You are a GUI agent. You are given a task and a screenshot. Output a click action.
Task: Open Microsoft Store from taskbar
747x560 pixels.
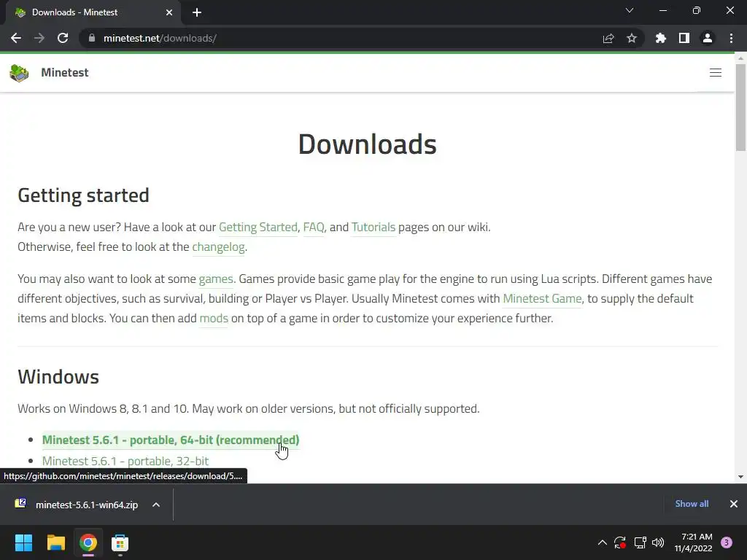click(120, 542)
